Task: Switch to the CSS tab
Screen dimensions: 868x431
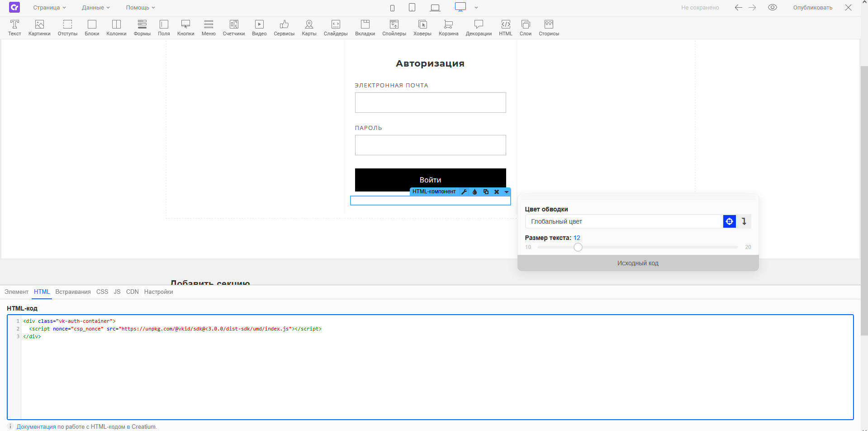Action: pos(102,292)
